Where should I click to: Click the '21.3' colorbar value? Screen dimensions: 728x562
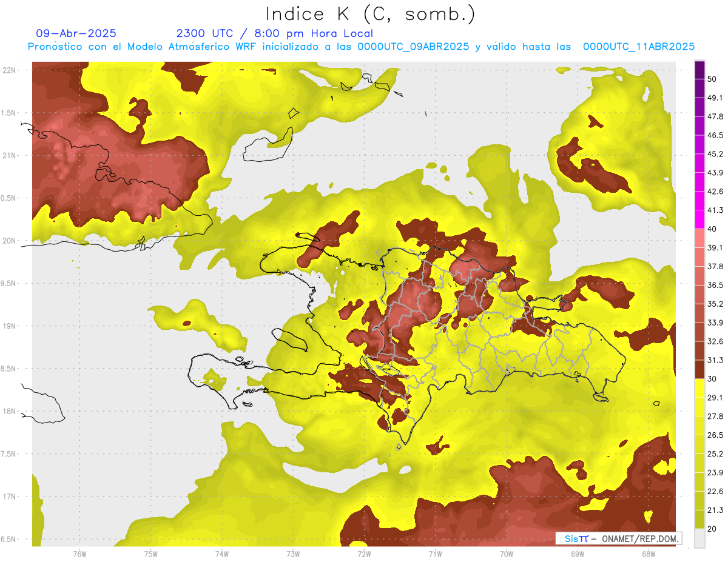[715, 510]
